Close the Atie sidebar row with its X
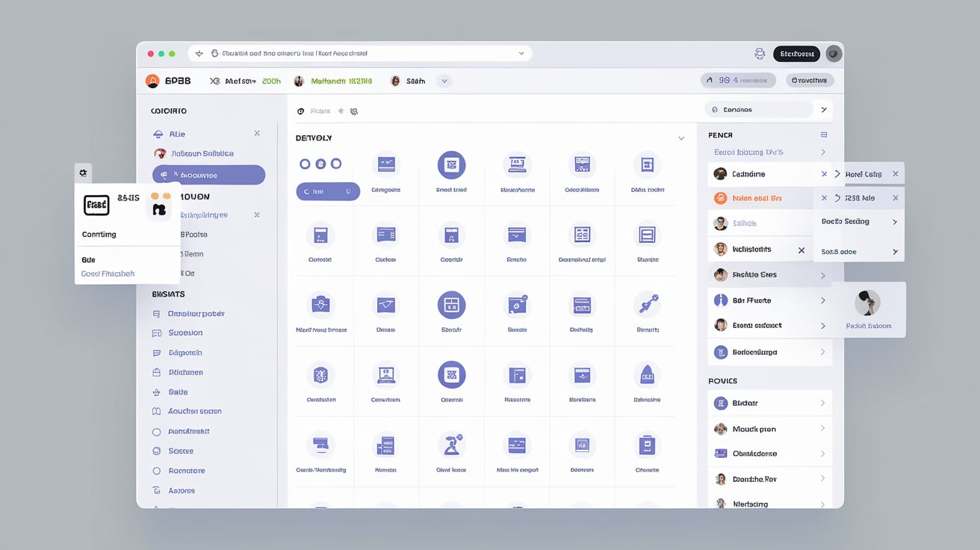 tap(257, 133)
